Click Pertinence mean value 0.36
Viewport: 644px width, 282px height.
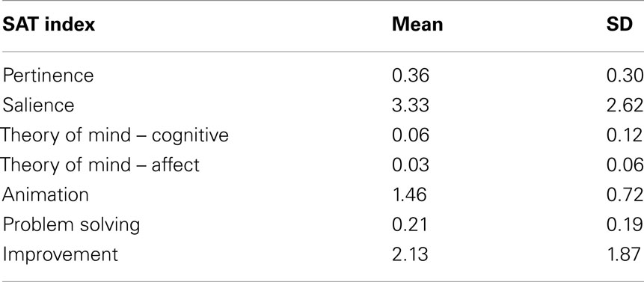point(411,76)
